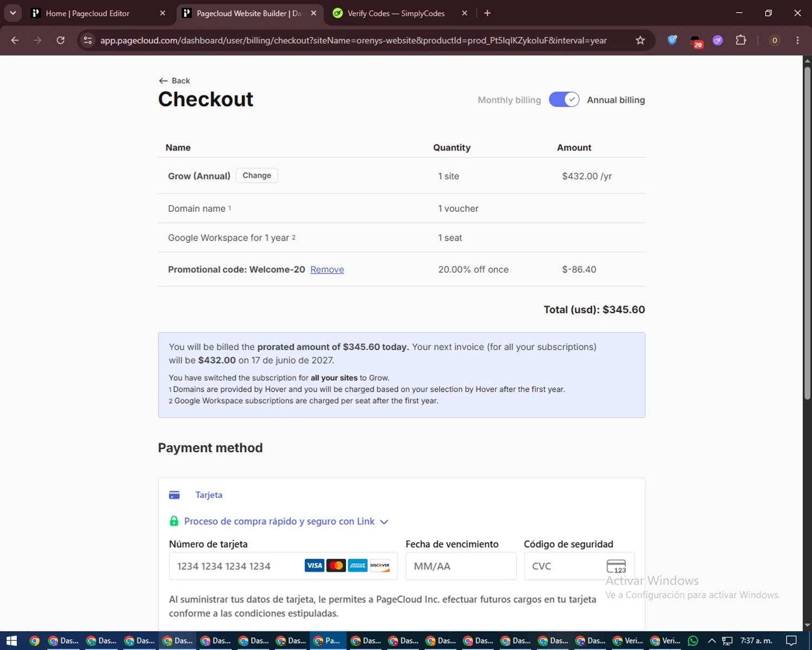
Task: Toggle the Monthly/Annual billing switch
Action: [x=564, y=100]
